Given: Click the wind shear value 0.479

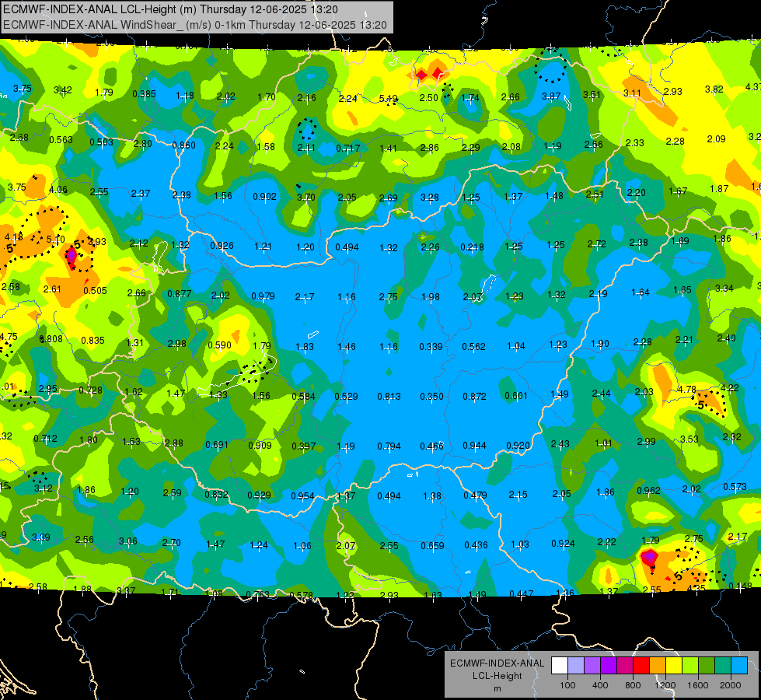Looking at the screenshot, I should point(475,495).
